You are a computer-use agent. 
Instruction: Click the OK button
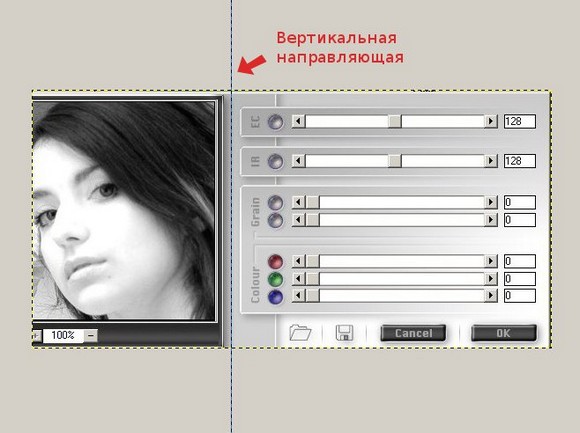pyautogui.click(x=503, y=333)
